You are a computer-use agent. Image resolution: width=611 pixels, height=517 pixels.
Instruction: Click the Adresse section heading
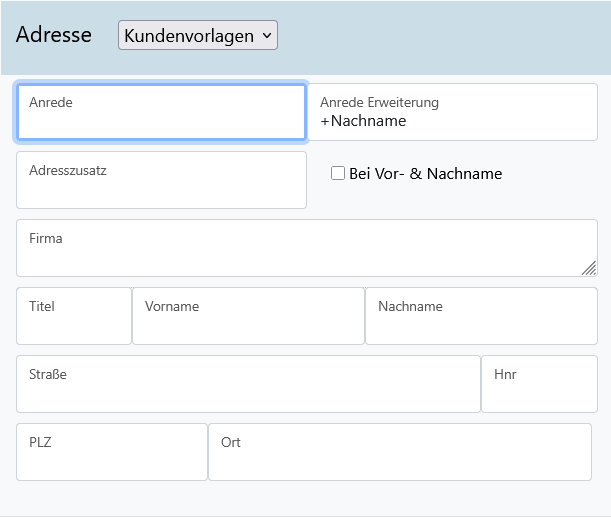54,35
